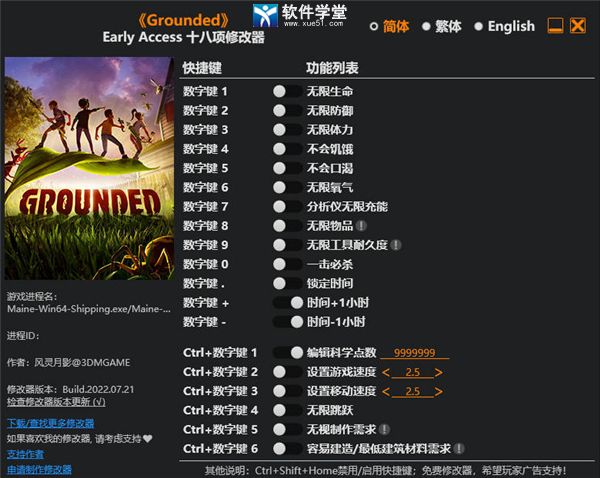
Task: Click the heart icon after 请考虑支持
Action: (148, 439)
